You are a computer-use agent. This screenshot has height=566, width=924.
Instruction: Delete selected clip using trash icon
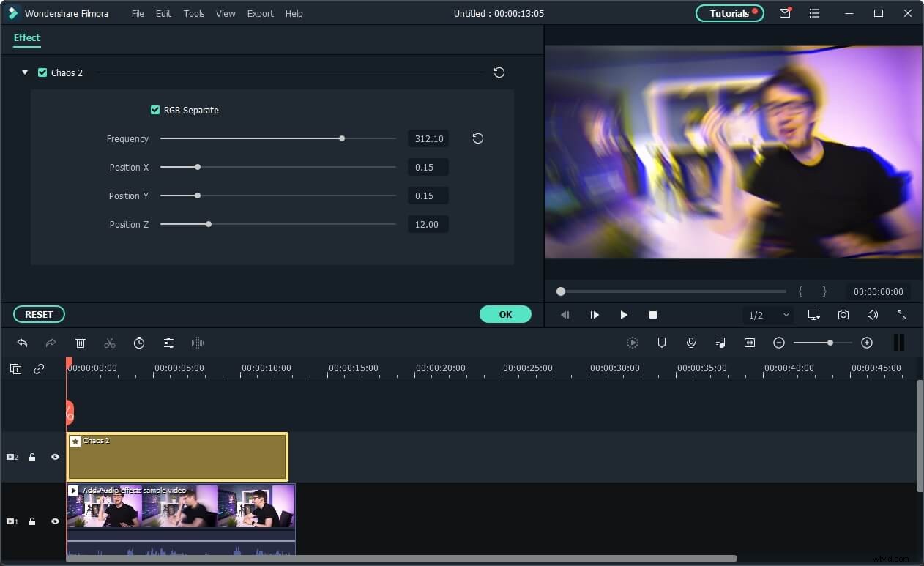pos(81,343)
